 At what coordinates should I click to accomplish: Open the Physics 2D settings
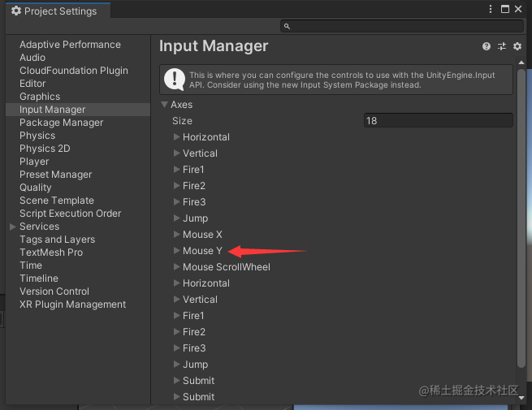[45, 149]
